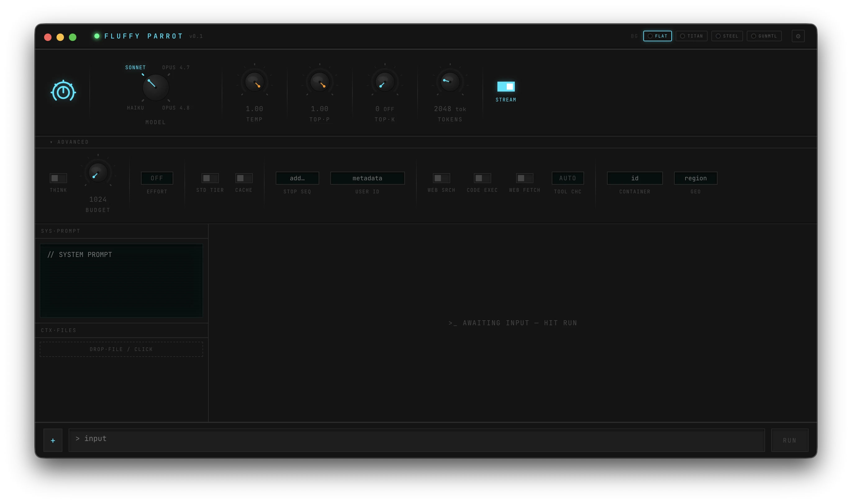Collapse the ADVANCED section
This screenshot has width=852, height=504.
(x=69, y=142)
